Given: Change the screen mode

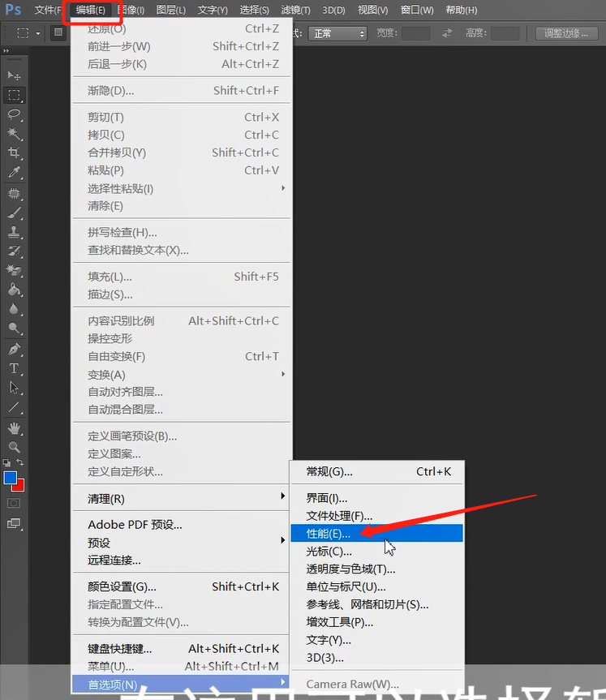Looking at the screenshot, I should (x=14, y=523).
